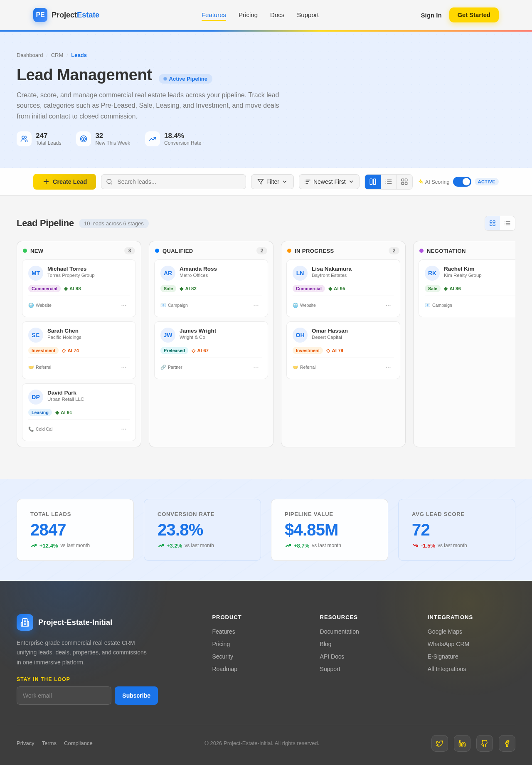Click the Total Leads users icon

coord(24,139)
